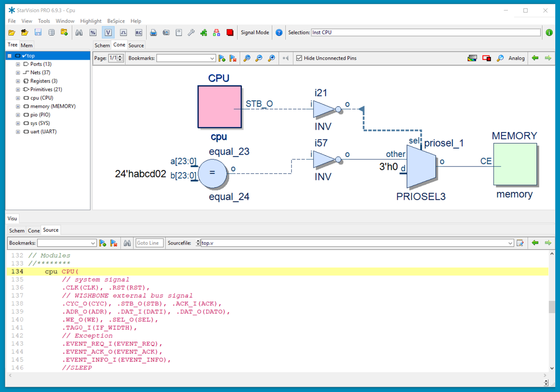Open the wrench settings tool
560x392 pixels.
click(x=191, y=33)
